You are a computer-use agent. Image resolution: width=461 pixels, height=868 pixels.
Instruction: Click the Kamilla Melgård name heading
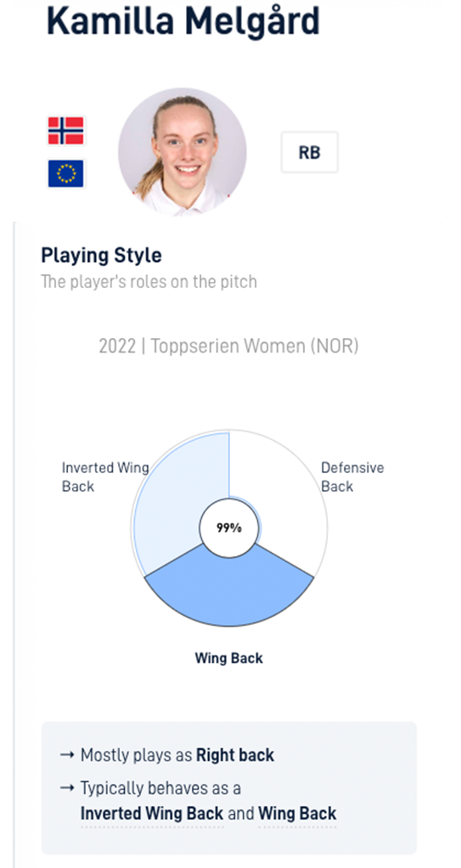click(x=183, y=20)
